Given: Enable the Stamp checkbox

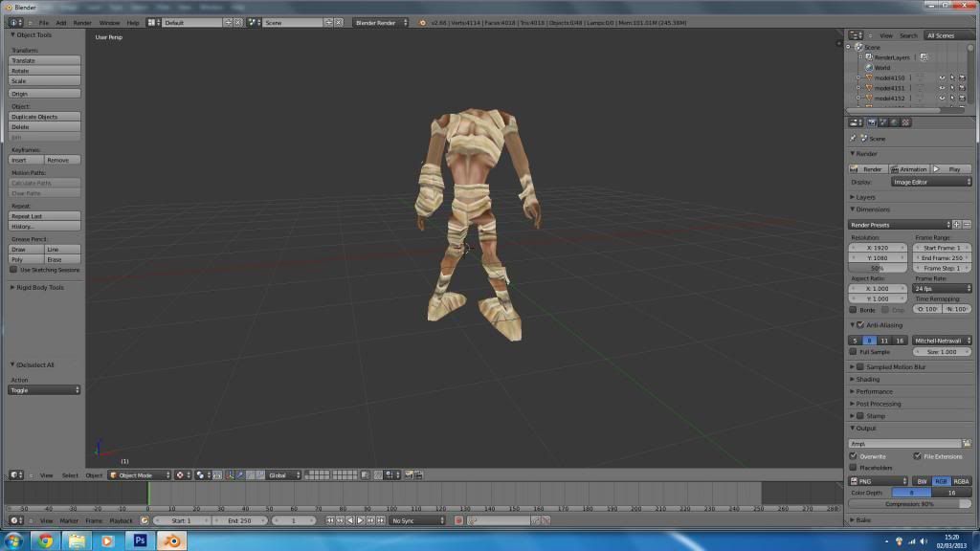Looking at the screenshot, I should click(x=860, y=416).
